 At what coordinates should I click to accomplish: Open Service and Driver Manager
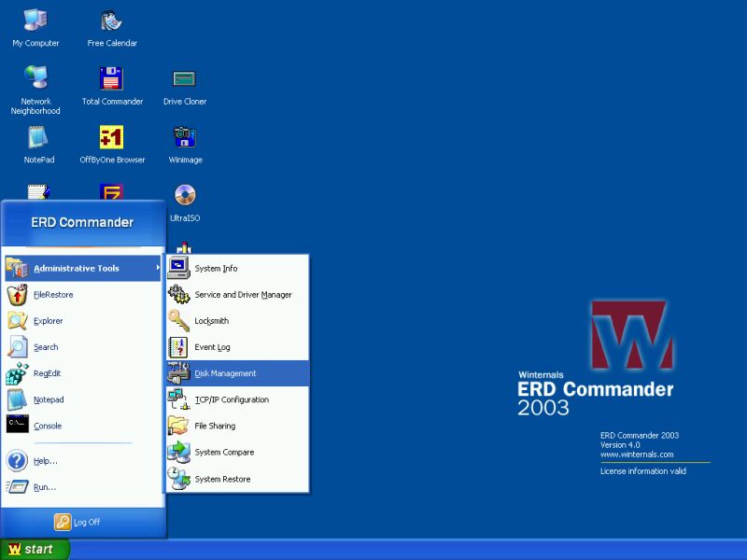point(238,295)
